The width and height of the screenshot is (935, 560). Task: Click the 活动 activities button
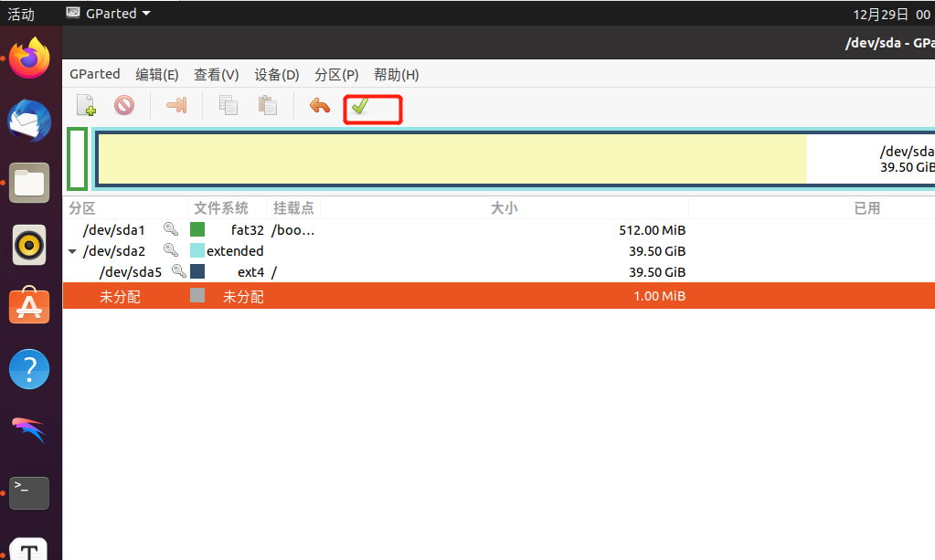pyautogui.click(x=21, y=14)
